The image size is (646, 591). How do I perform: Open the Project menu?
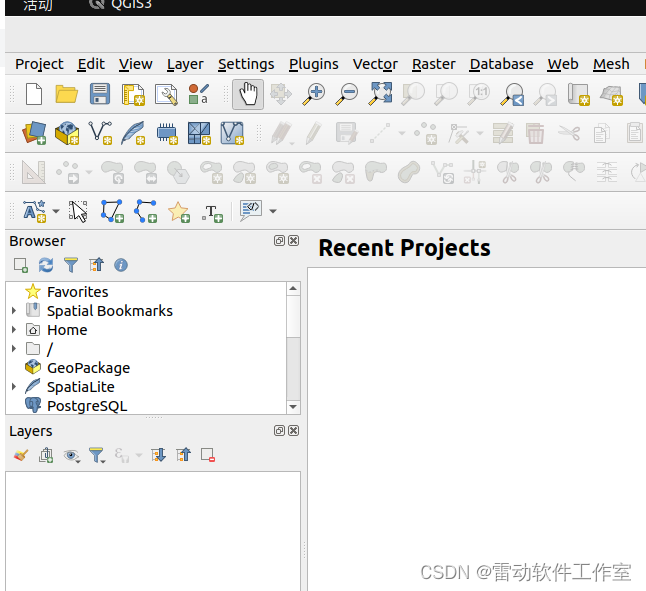[39, 64]
